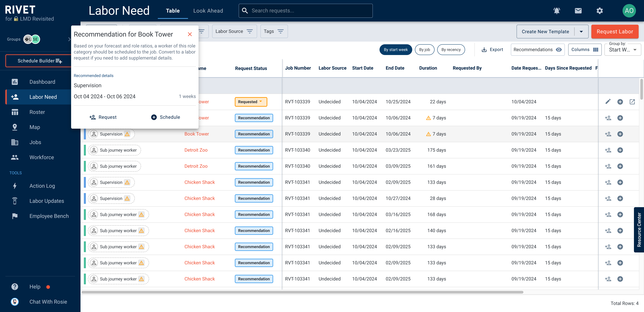
Task: Click the Detroit Zoo link in the 175 days row
Action: pos(196,150)
